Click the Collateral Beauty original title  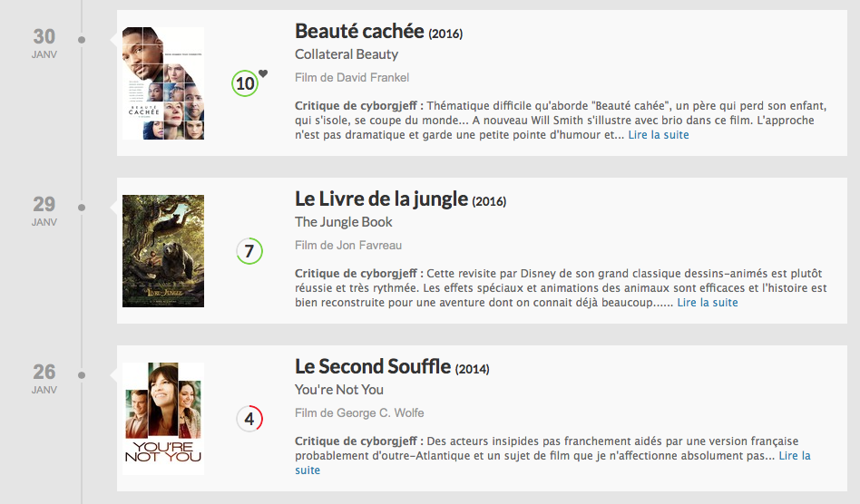tap(347, 54)
